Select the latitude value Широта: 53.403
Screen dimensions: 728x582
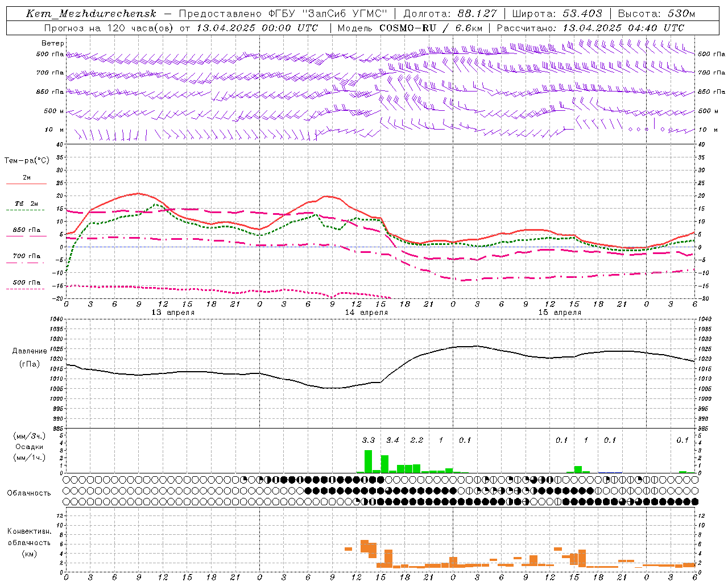point(557,14)
